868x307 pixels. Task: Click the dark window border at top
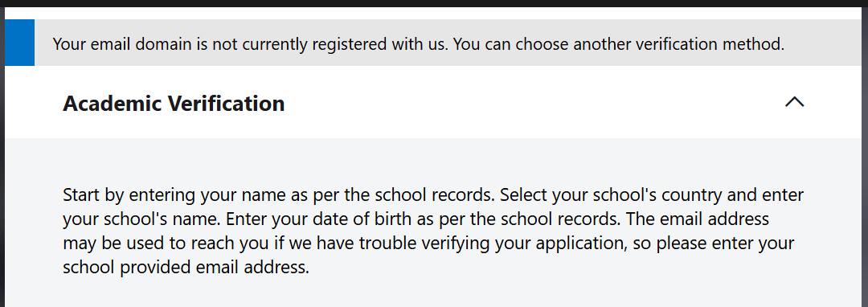coord(434,3)
